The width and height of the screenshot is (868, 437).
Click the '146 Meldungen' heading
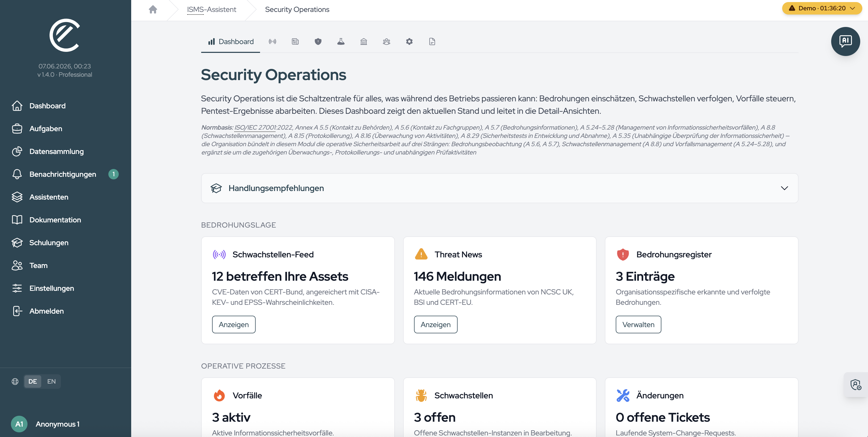(x=457, y=276)
